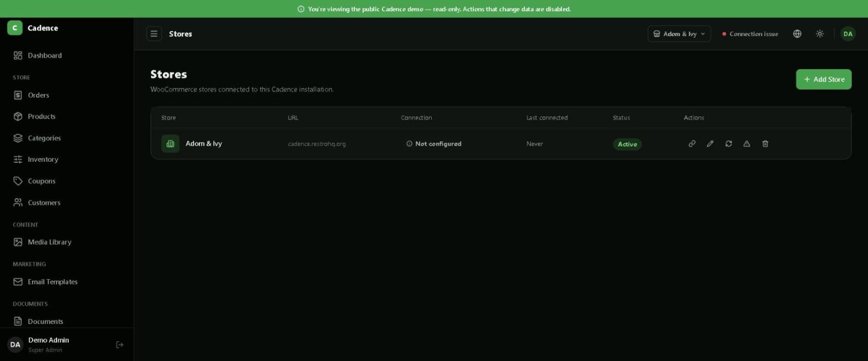Open the Adom & Ivy store selector
This screenshot has width=868, height=361.
[x=679, y=34]
